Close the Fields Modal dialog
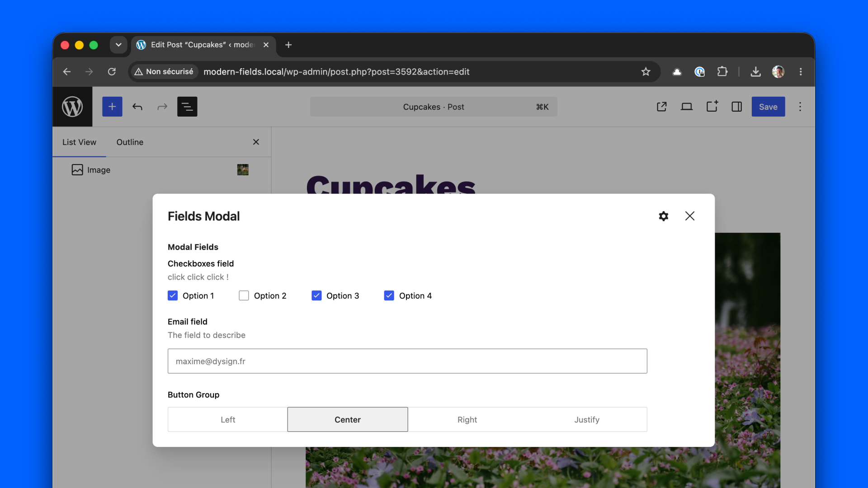868x488 pixels. coord(690,216)
